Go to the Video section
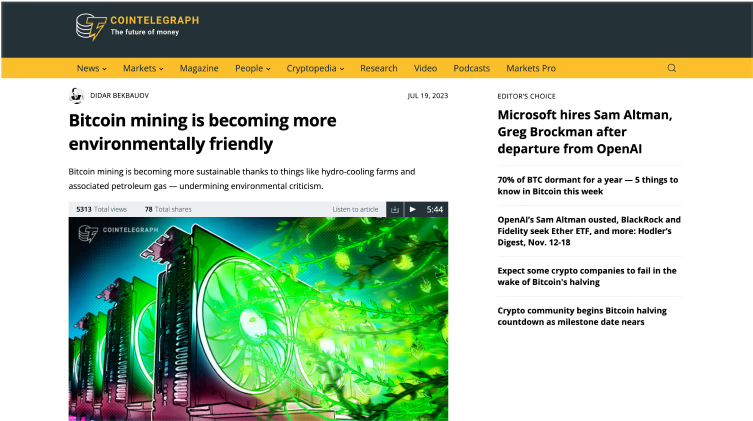The image size is (753, 421). 425,68
